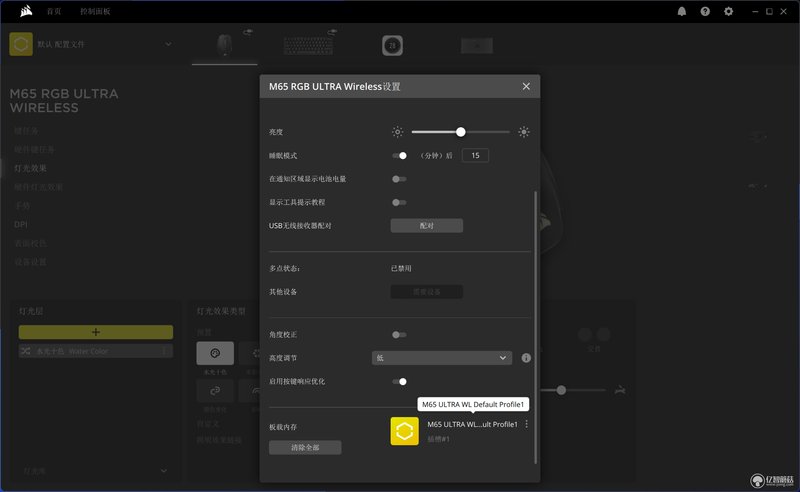Select the 水光十色 preset tile
This screenshot has height=492, width=800.
pos(215,353)
